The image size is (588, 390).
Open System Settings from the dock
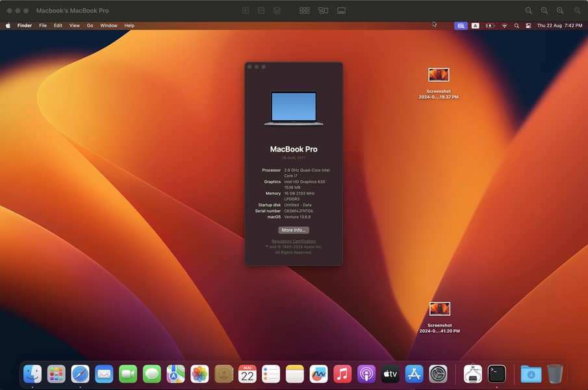tap(438, 374)
